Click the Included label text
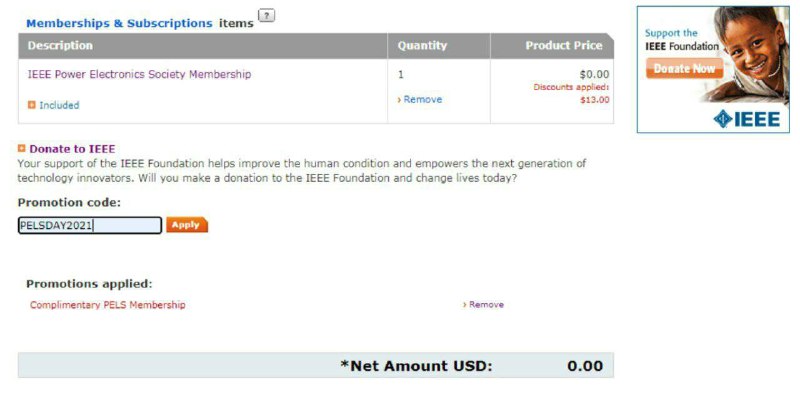The height and width of the screenshot is (404, 800). pyautogui.click(x=59, y=106)
